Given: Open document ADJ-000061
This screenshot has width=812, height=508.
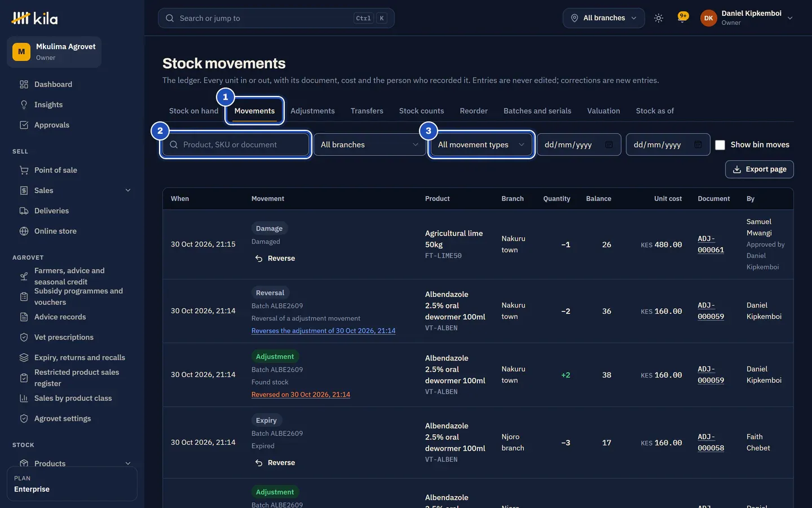Looking at the screenshot, I should pos(710,244).
